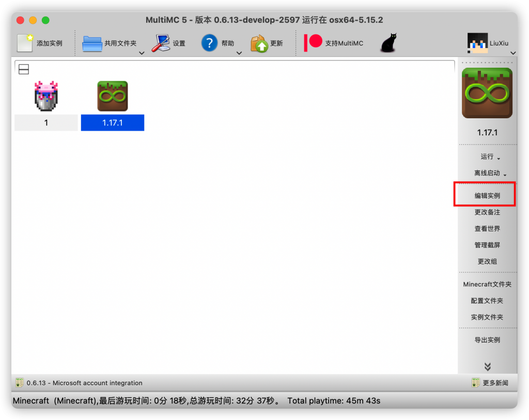Click the 更新 toolbar label
The height and width of the screenshot is (420, 529).
[x=277, y=43]
